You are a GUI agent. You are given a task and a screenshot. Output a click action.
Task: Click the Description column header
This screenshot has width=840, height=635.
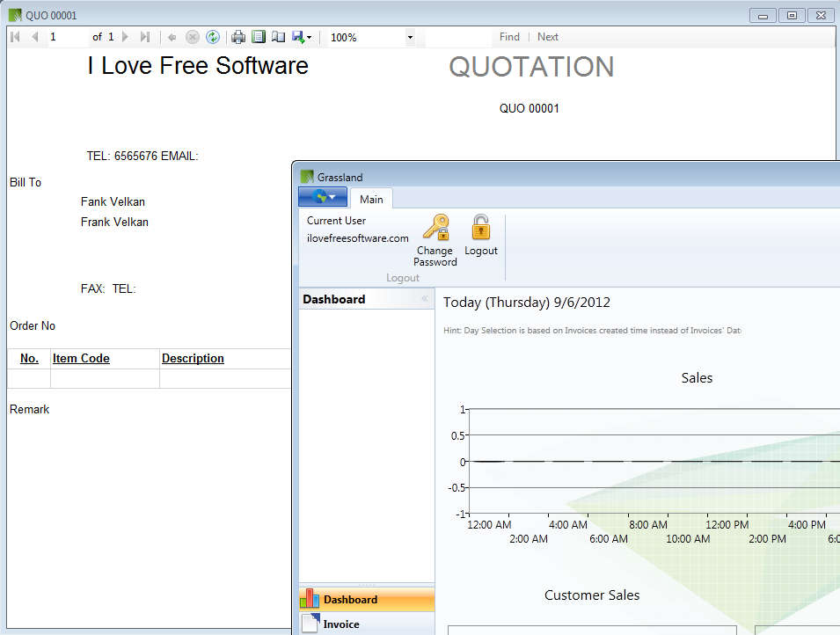pyautogui.click(x=193, y=359)
